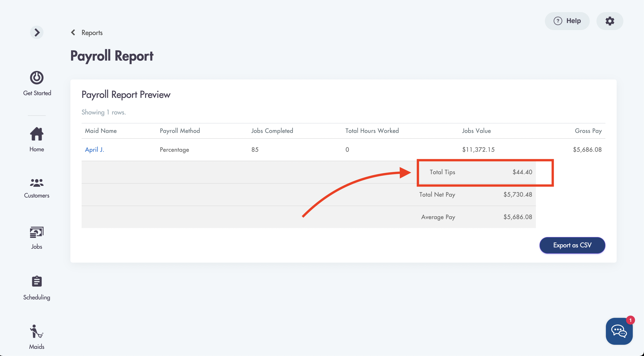Open the chat support bubble icon
Viewport: 644px width, 356px height.
[x=619, y=331]
